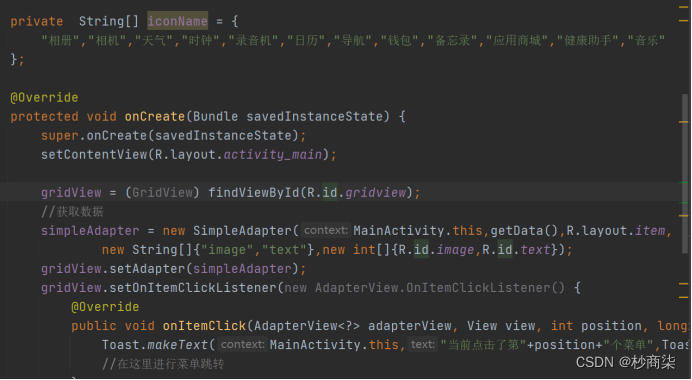Click the "个菜单" string literal
The width and height of the screenshot is (692, 380).
tap(627, 345)
